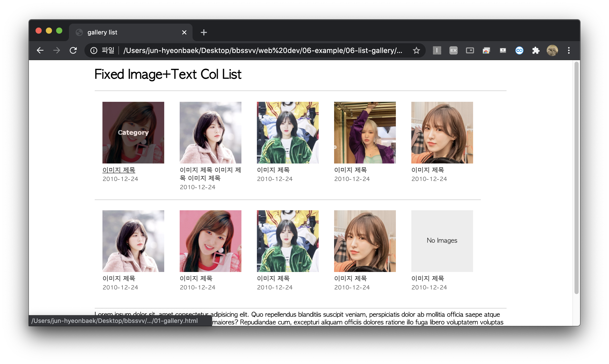Click the page's vertical scrollbar
The image size is (609, 364).
[x=576, y=177]
